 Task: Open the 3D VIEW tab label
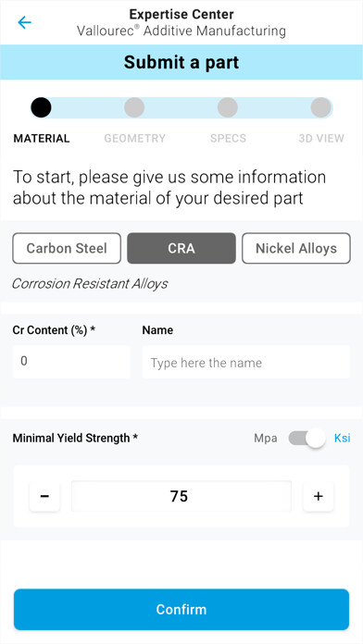(x=321, y=139)
